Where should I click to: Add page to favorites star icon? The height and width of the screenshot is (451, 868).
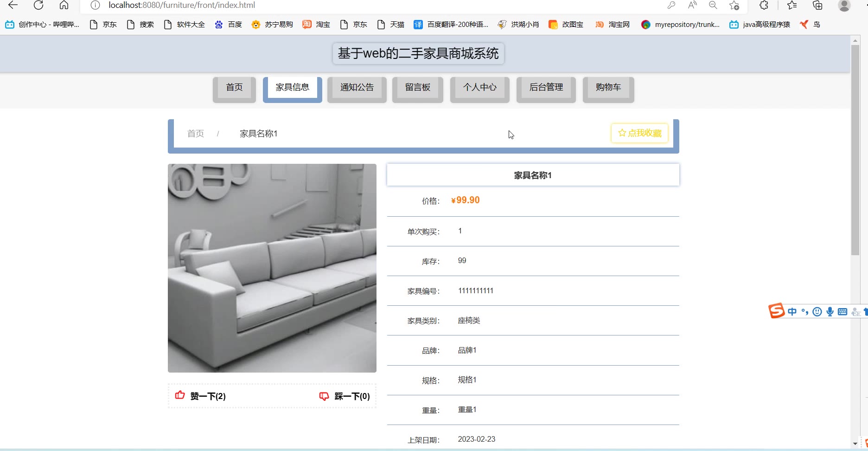pos(734,5)
